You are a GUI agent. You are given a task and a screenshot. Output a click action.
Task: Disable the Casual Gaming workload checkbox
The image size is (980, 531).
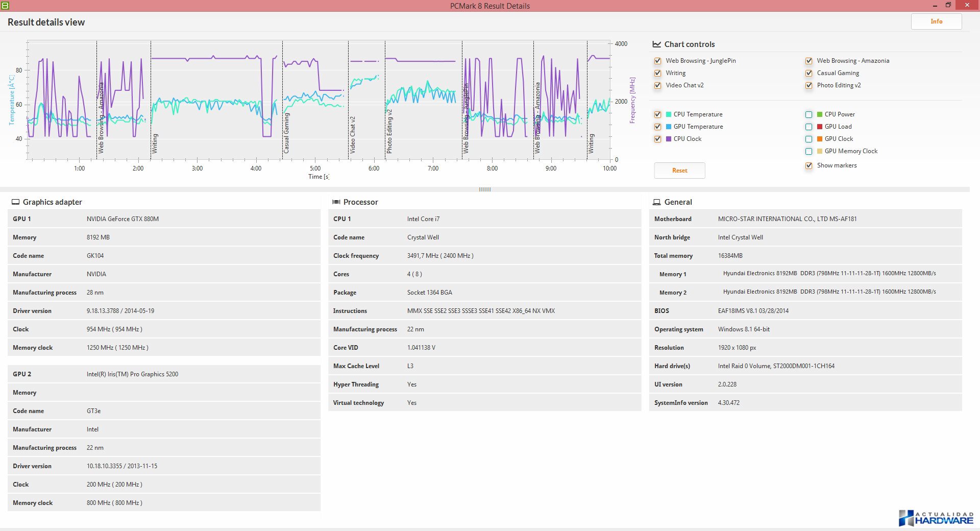(x=808, y=73)
